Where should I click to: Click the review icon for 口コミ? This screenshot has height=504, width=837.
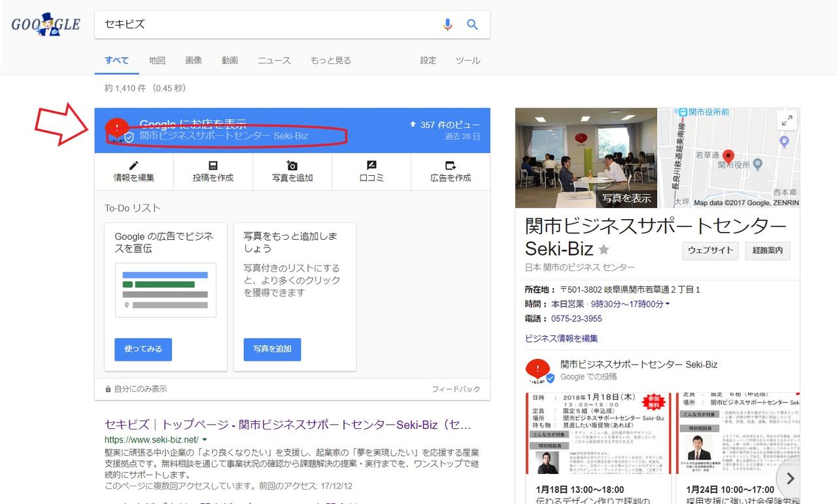[x=371, y=165]
